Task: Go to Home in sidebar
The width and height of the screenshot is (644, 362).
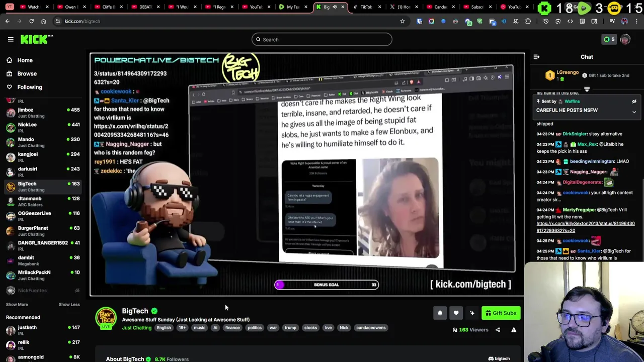Action: click(x=25, y=60)
